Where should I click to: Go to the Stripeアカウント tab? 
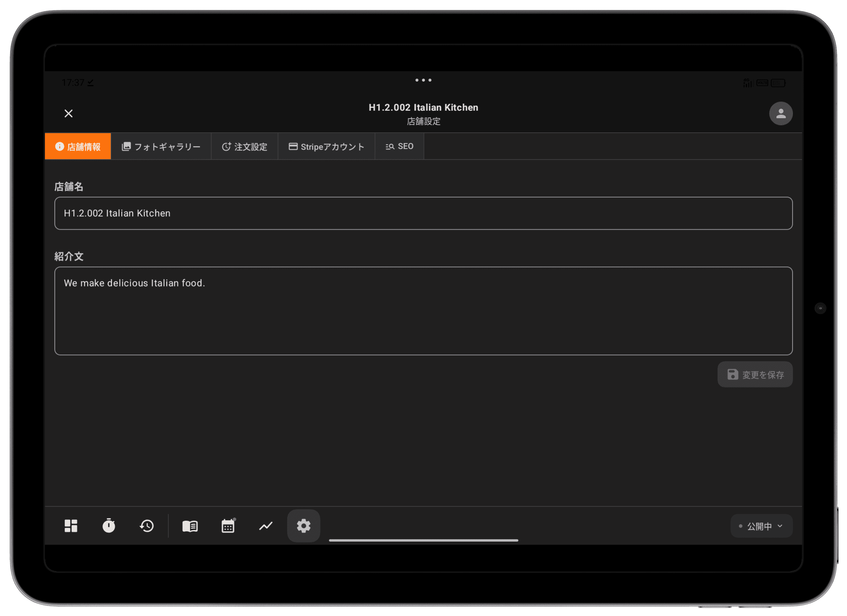pyautogui.click(x=326, y=146)
